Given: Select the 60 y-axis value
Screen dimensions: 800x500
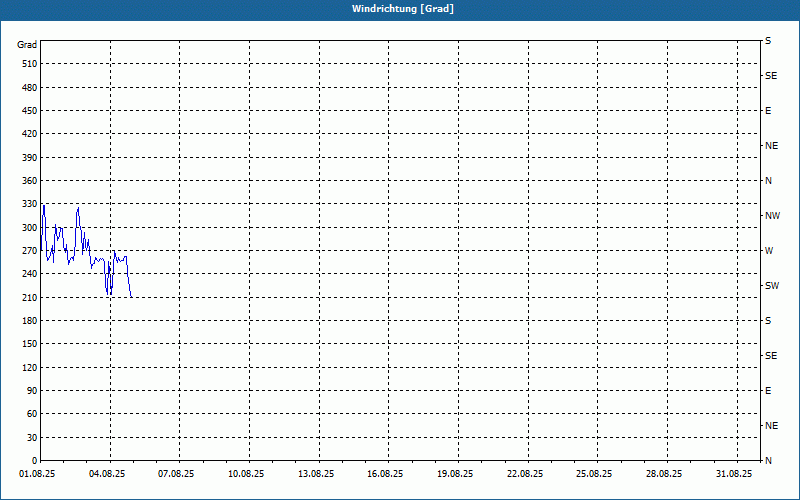Looking at the screenshot, I should coord(32,414).
